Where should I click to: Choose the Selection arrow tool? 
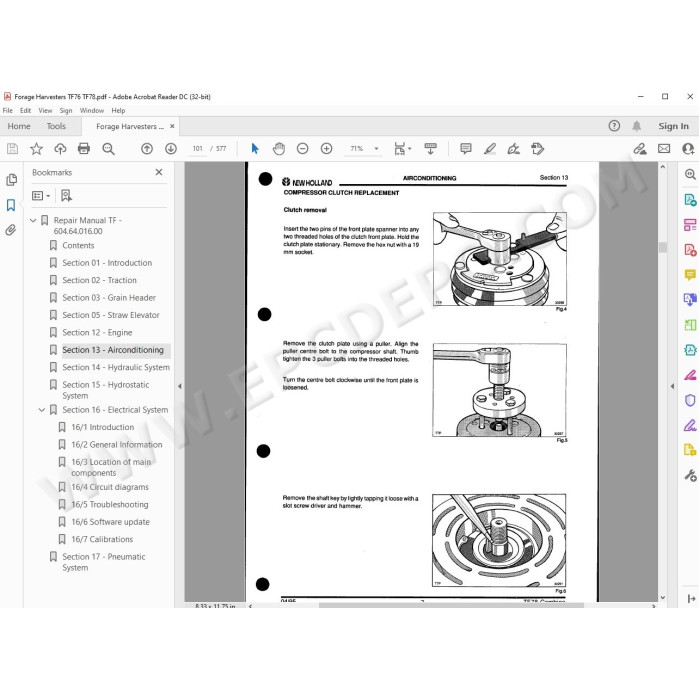pos(255,149)
